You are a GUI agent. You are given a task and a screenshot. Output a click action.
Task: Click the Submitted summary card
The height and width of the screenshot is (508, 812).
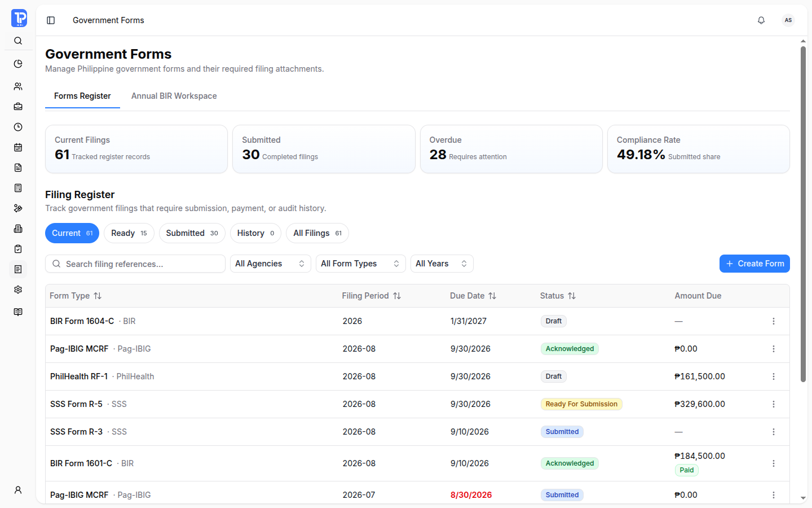(324, 149)
